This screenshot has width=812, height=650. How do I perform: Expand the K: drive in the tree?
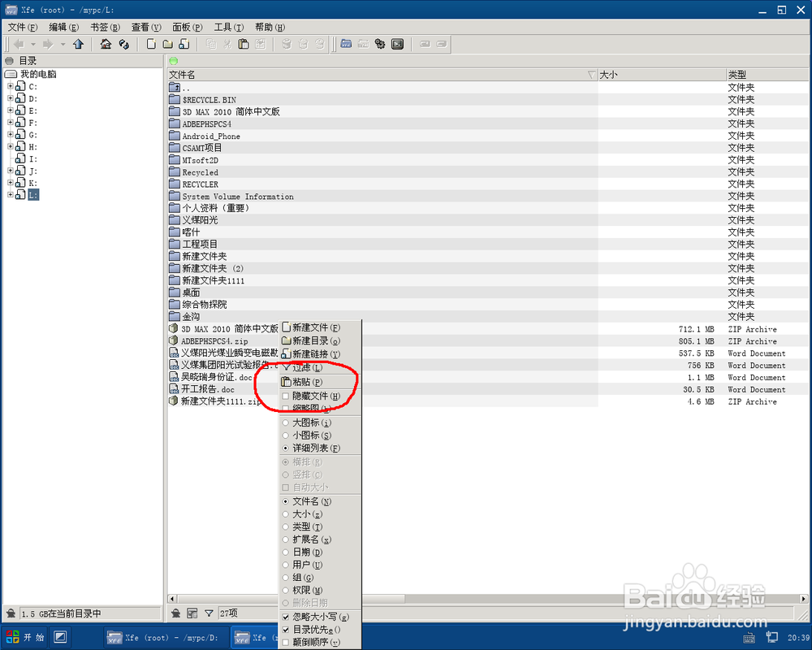point(11,183)
